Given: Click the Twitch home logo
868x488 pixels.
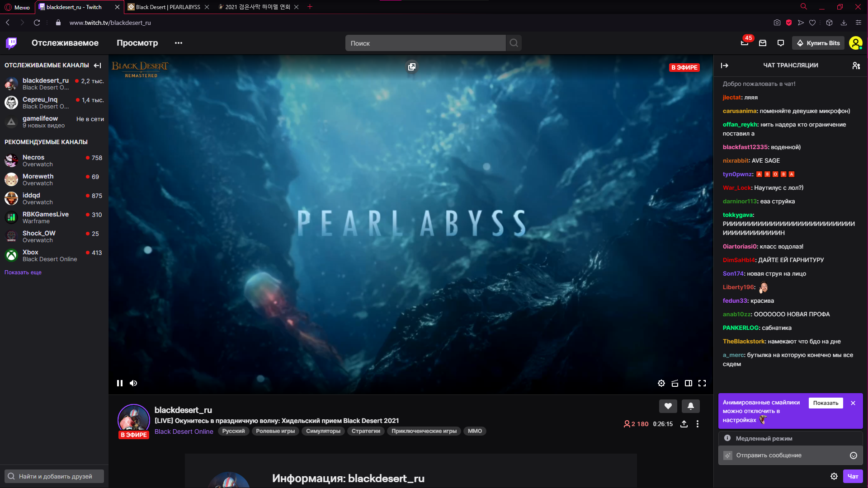Looking at the screenshot, I should click(x=11, y=43).
